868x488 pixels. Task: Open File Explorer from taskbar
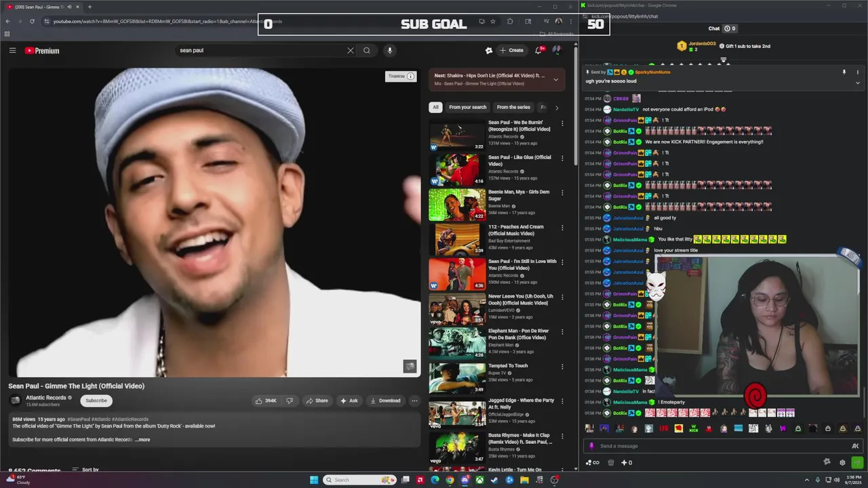coord(524,480)
